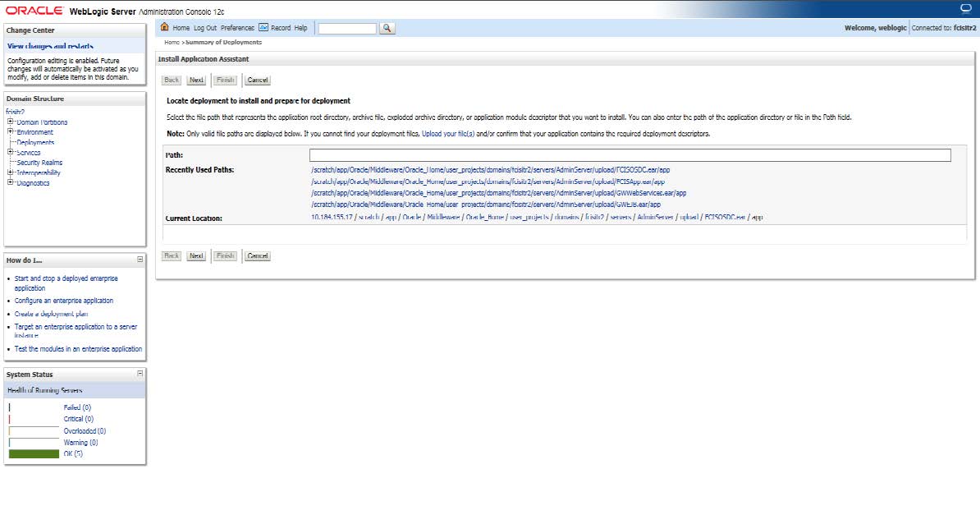Viewport: 980px width, 515px height.
Task: Click the Path input field
Action: click(630, 155)
